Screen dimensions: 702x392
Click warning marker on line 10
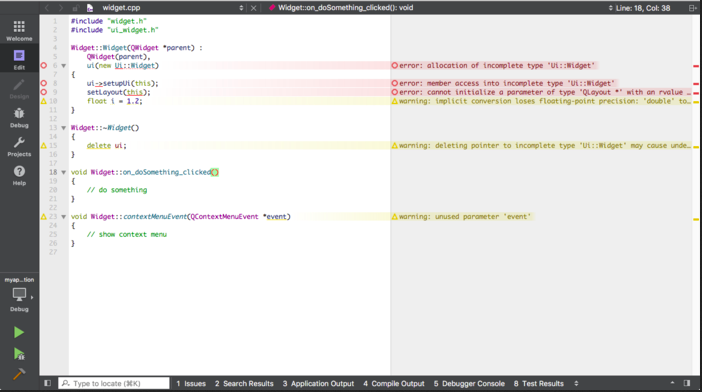tap(43, 101)
